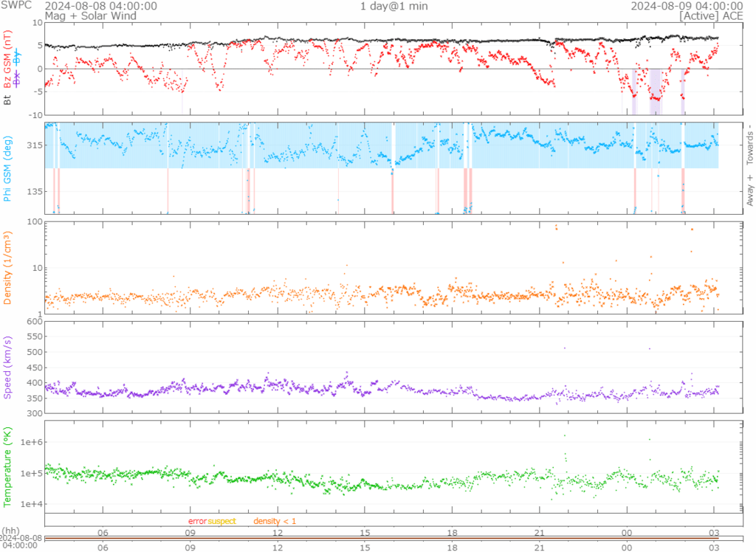The image size is (756, 552).
Task: Click the start time 2024-08-08 04:00:00 at top
Action: tap(100, 6)
